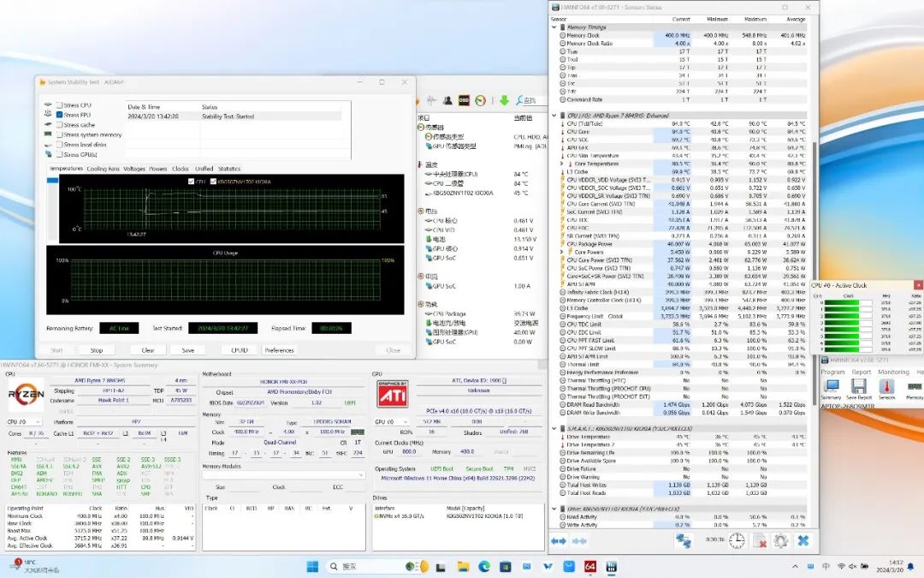Open AIDA64 user icon in toolbar

[447, 100]
